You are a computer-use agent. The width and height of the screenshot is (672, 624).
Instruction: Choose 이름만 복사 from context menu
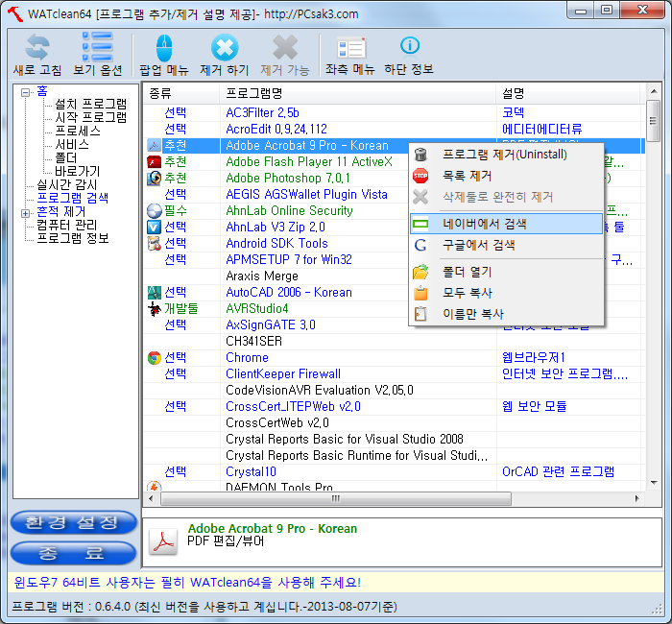(x=507, y=314)
